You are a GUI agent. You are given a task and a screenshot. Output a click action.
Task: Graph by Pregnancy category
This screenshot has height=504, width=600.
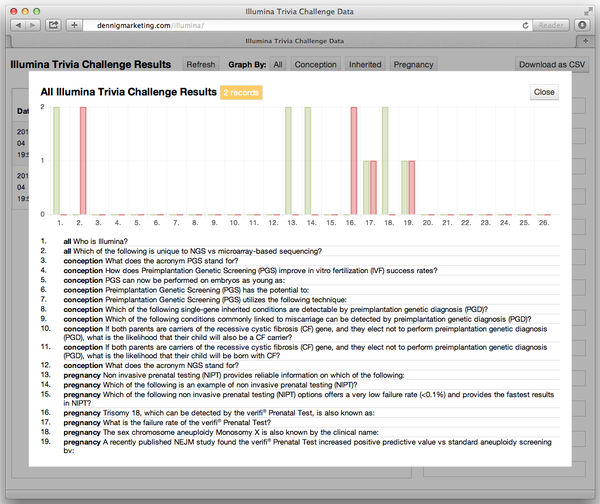[x=412, y=64]
